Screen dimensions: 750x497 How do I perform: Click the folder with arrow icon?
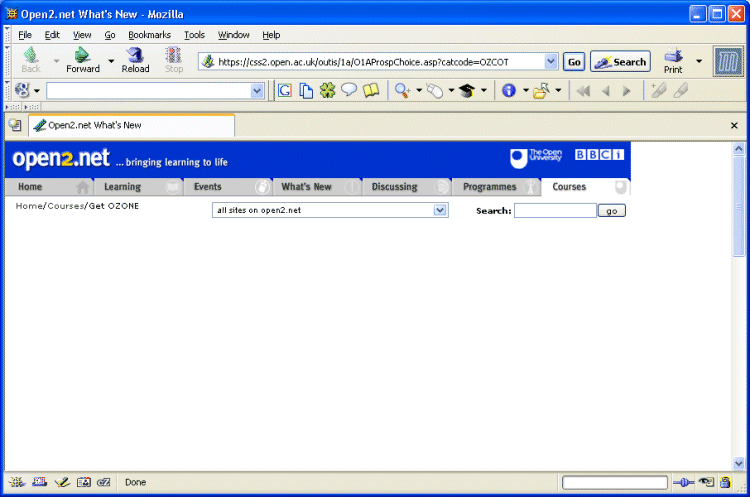point(541,90)
